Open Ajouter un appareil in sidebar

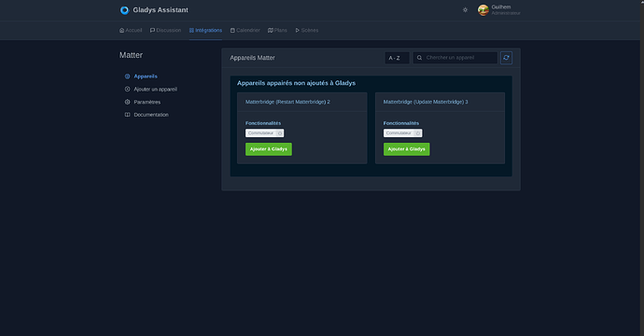click(150, 90)
